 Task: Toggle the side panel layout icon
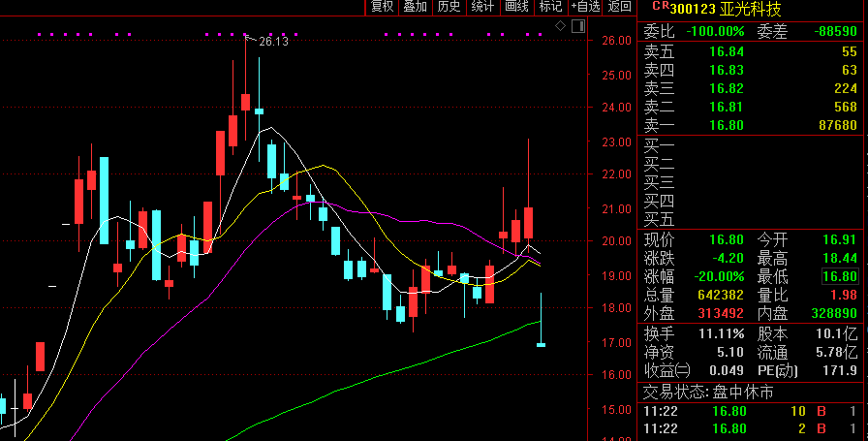pyautogui.click(x=578, y=25)
